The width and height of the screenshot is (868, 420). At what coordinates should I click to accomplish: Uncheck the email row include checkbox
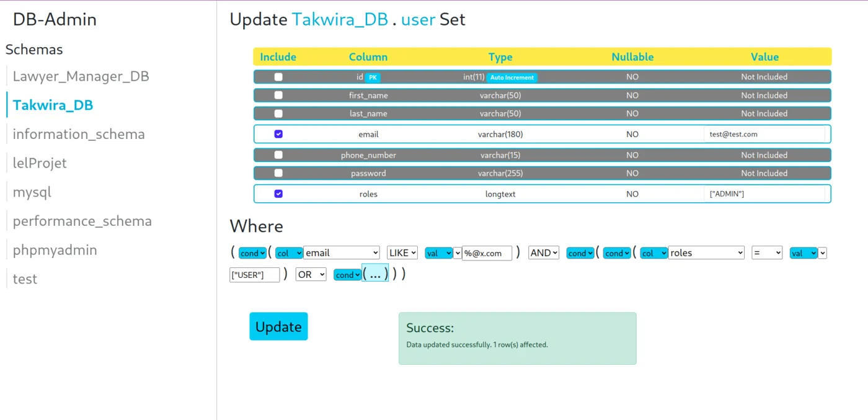click(x=278, y=134)
